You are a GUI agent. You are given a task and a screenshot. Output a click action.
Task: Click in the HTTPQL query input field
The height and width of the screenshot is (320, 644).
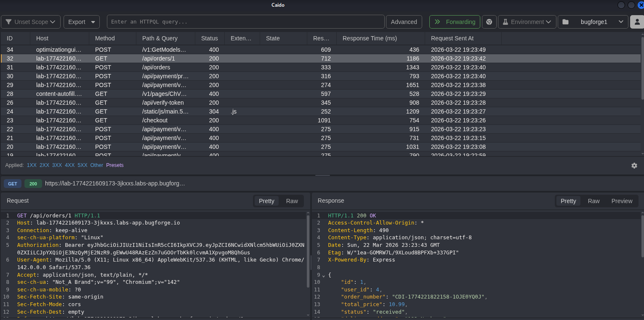245,22
